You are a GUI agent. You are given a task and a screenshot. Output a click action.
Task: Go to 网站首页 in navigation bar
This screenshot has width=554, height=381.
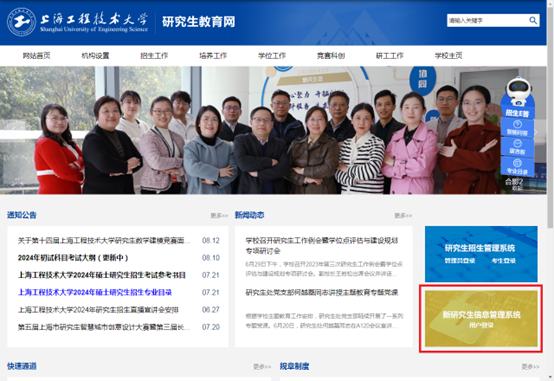click(36, 55)
